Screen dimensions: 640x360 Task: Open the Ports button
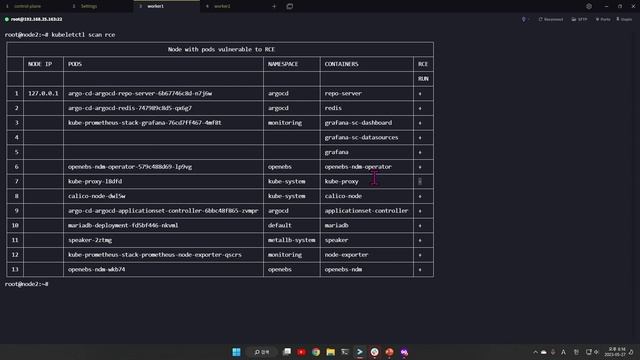[x=603, y=19]
